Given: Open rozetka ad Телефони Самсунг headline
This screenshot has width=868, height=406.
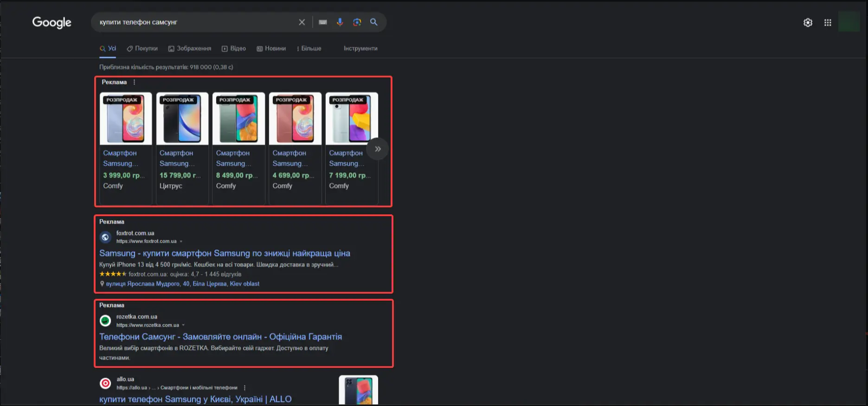Looking at the screenshot, I should point(220,337).
